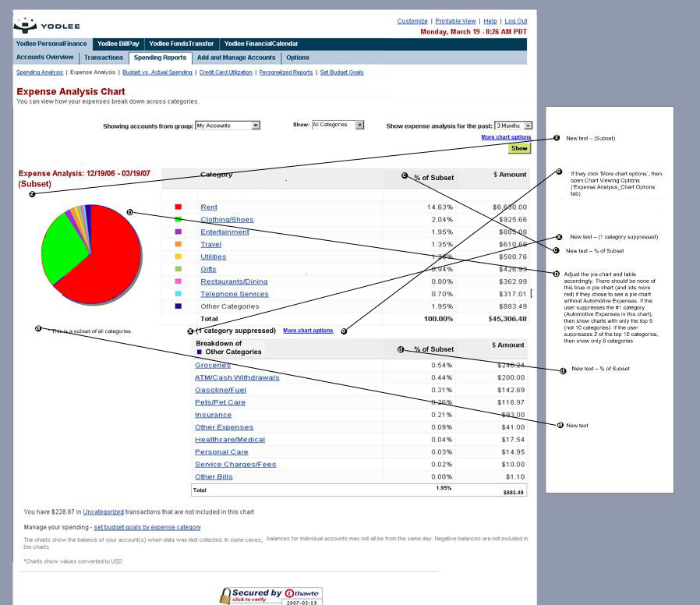
Task: Open the Groceries breakdown link
Action: point(213,365)
